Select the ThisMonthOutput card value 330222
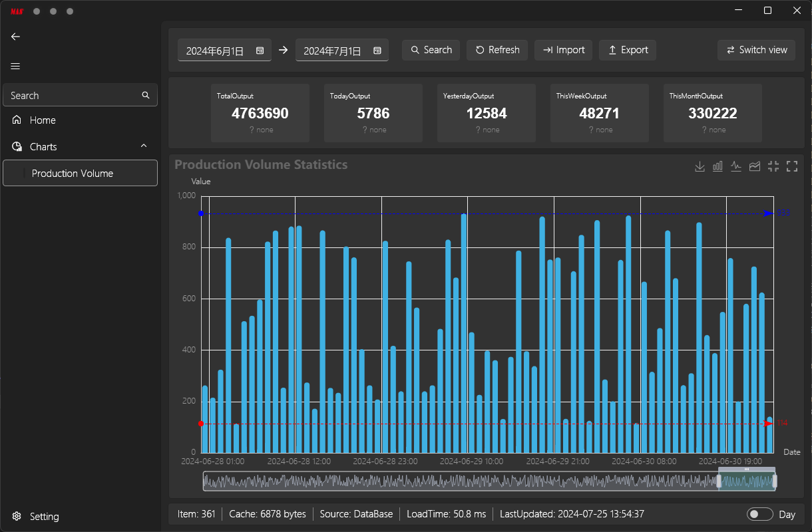Screen dimensions: 812x532 713,113
